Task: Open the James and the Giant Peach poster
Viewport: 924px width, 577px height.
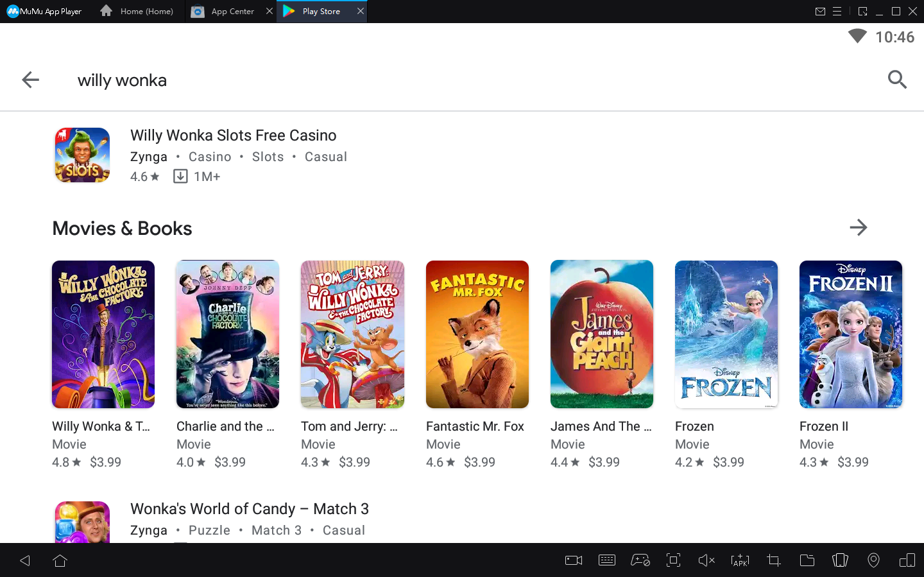Action: coord(602,334)
